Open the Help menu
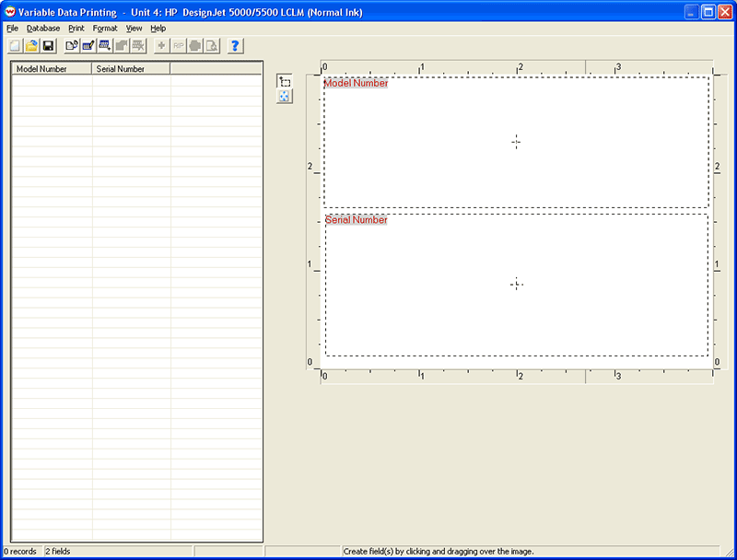The image size is (737, 560). (158, 29)
